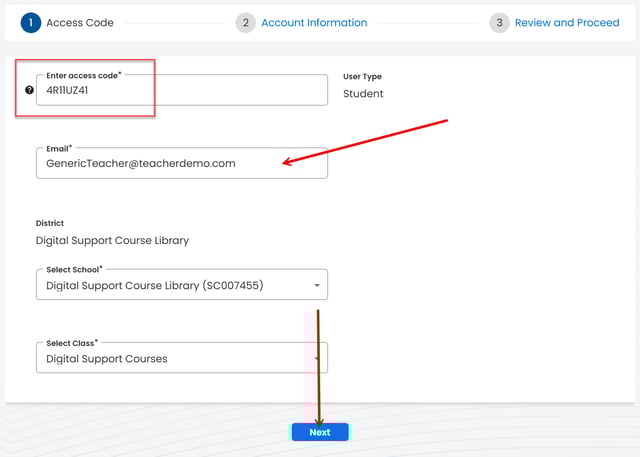Click progress line between steps 2 and 3

428,22
